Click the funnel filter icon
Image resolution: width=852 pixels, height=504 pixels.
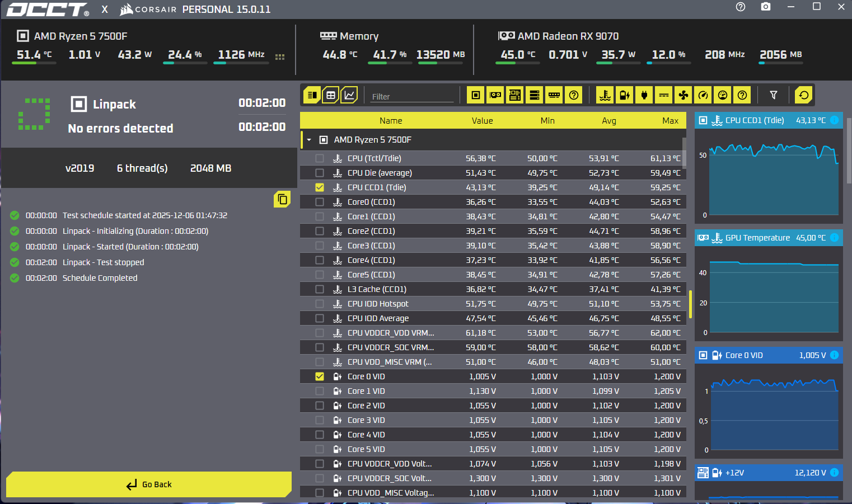774,95
